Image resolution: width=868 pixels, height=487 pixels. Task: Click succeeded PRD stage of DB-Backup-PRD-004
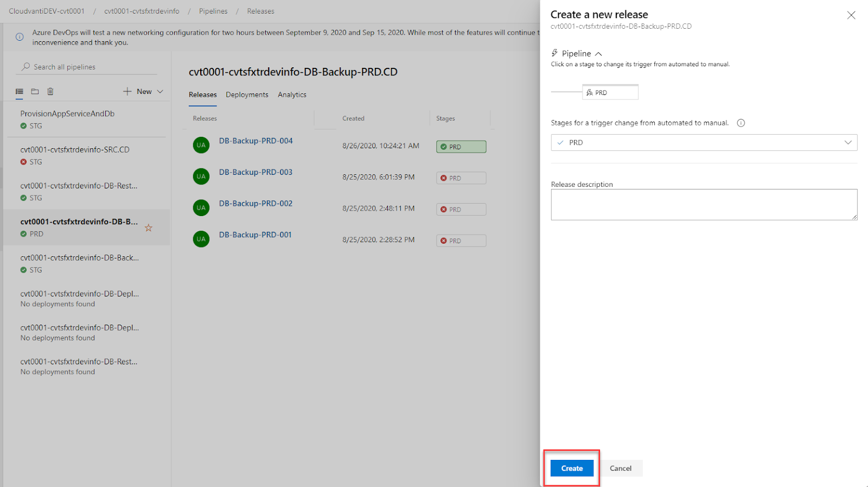click(461, 147)
